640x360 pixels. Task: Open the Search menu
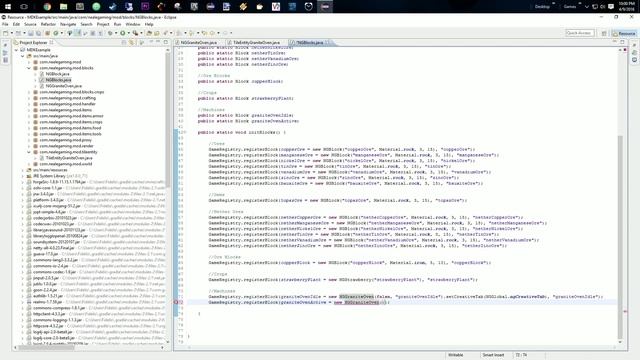pos(86,24)
